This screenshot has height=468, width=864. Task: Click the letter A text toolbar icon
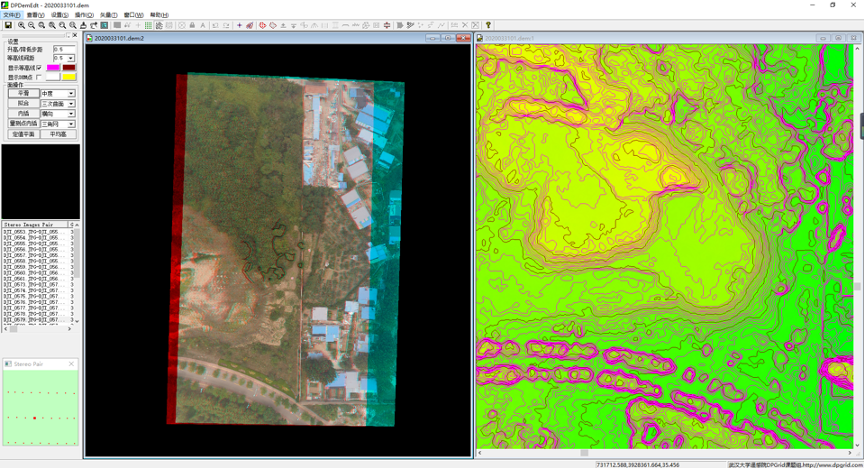[203, 25]
